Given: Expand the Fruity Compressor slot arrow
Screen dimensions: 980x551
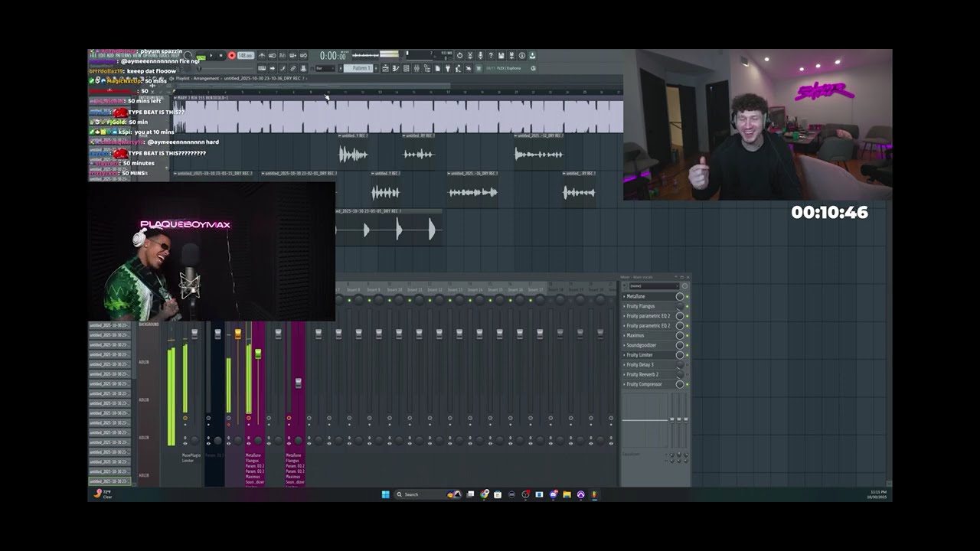Looking at the screenshot, I should (624, 384).
